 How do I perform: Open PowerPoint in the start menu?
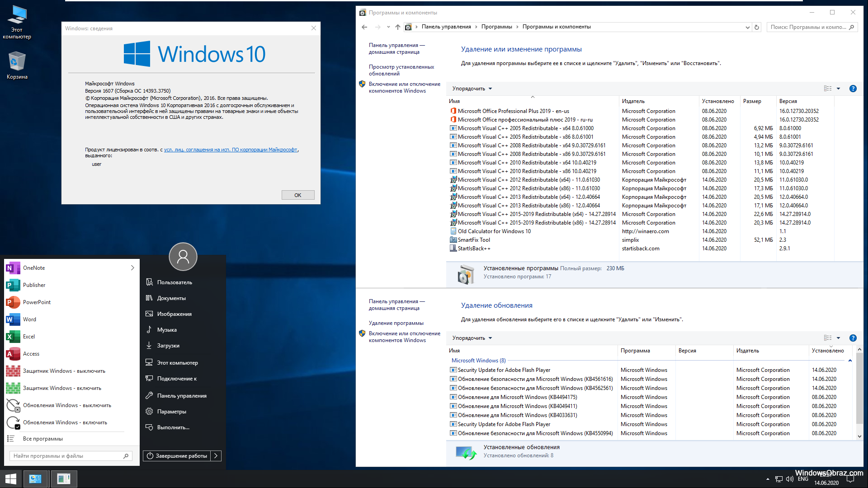(37, 302)
